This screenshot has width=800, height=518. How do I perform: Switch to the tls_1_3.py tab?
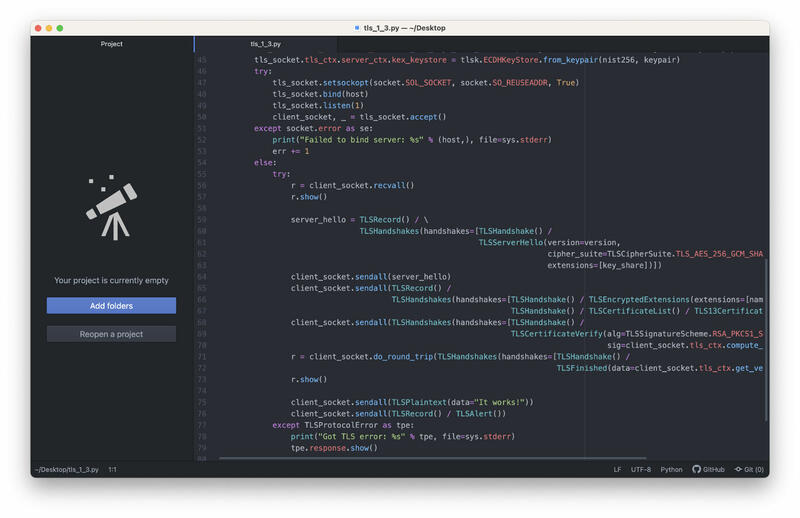pos(265,44)
